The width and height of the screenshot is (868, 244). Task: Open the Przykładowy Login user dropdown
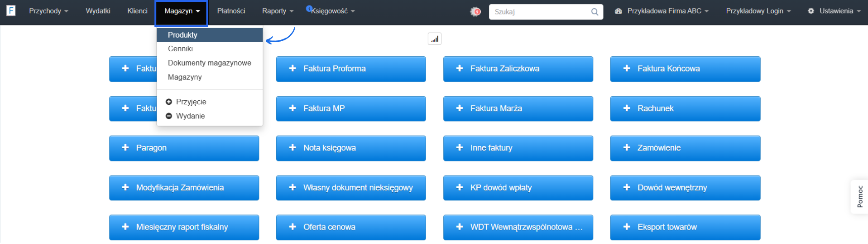pyautogui.click(x=758, y=11)
